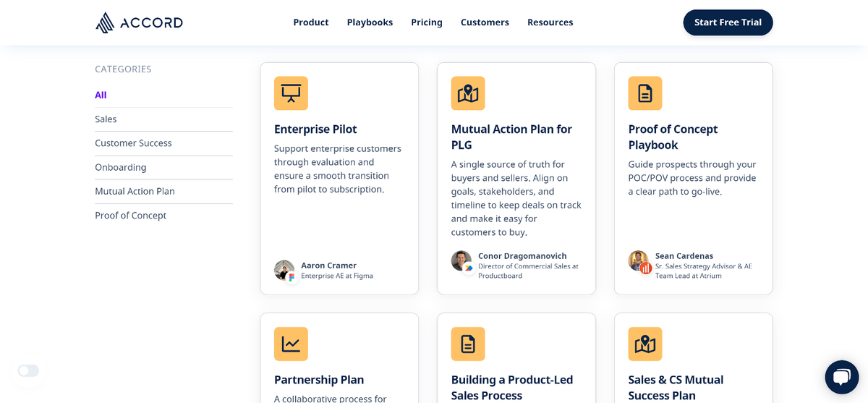Image resolution: width=868 pixels, height=403 pixels.
Task: Open the Playbooks nav item
Action: (370, 22)
